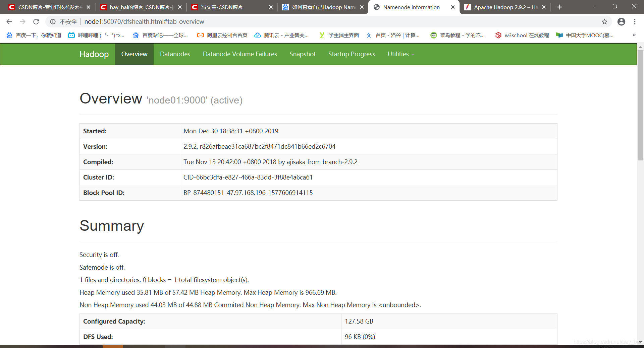Viewport: 644px width, 348px height.
Task: Close the 如何查看自己Hadoop tab
Action: [362, 7]
